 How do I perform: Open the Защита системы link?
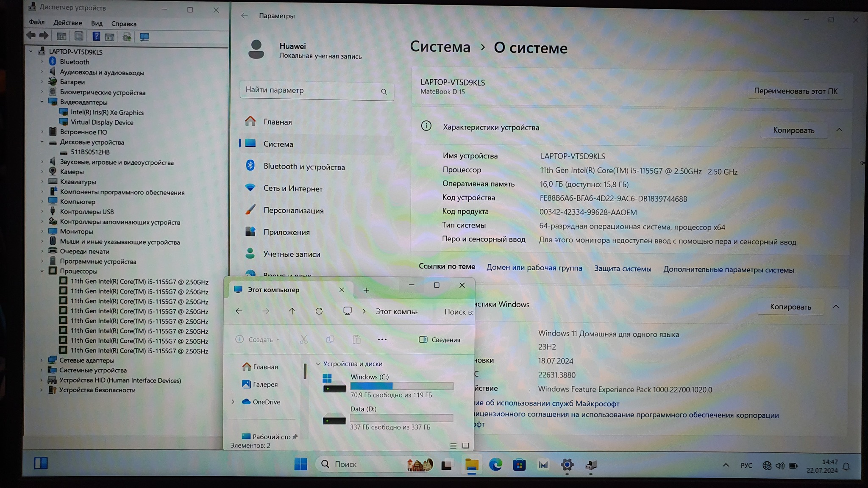622,269
